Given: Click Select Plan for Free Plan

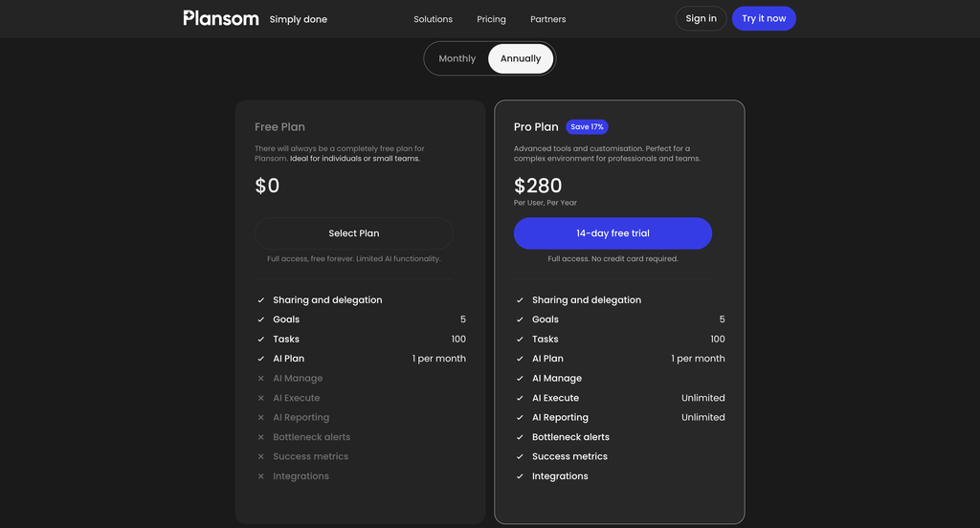Looking at the screenshot, I should point(354,233).
